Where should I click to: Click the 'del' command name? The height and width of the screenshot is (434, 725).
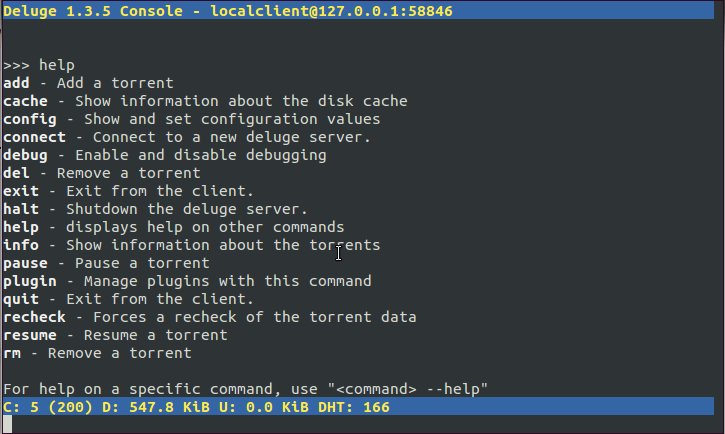[x=16, y=173]
